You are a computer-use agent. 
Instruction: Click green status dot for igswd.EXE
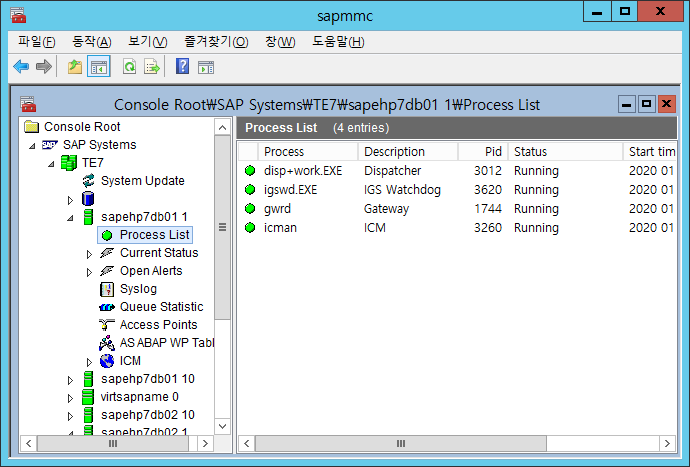click(x=250, y=190)
